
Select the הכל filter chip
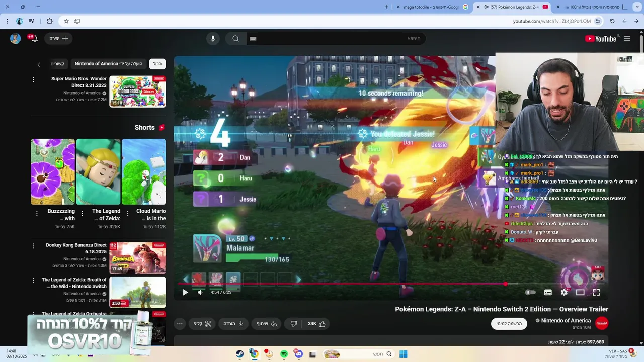pos(157,64)
